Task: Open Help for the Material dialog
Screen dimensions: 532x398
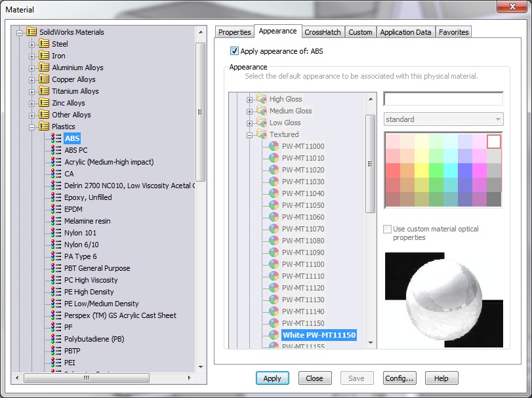Action: point(441,378)
